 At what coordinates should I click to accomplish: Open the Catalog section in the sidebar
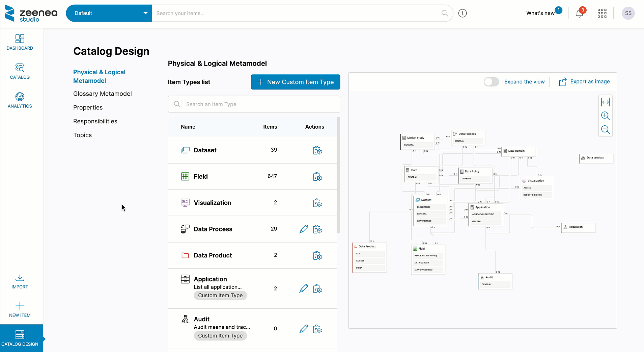coord(20,71)
